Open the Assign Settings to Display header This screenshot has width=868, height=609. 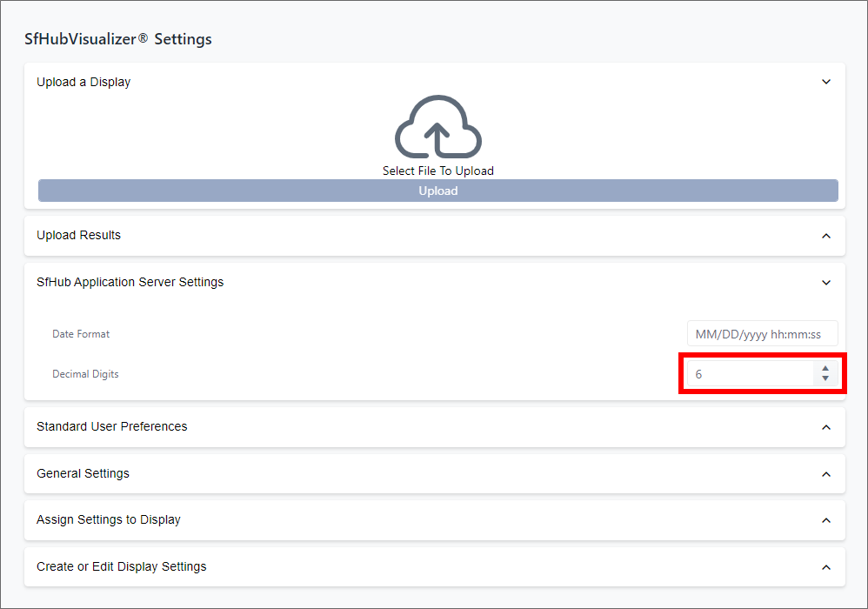[109, 519]
